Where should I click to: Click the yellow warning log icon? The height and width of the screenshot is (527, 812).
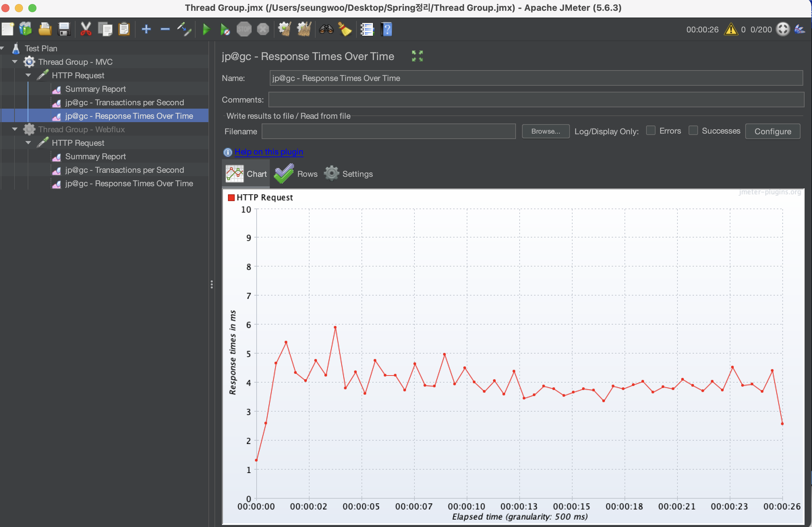pos(731,29)
